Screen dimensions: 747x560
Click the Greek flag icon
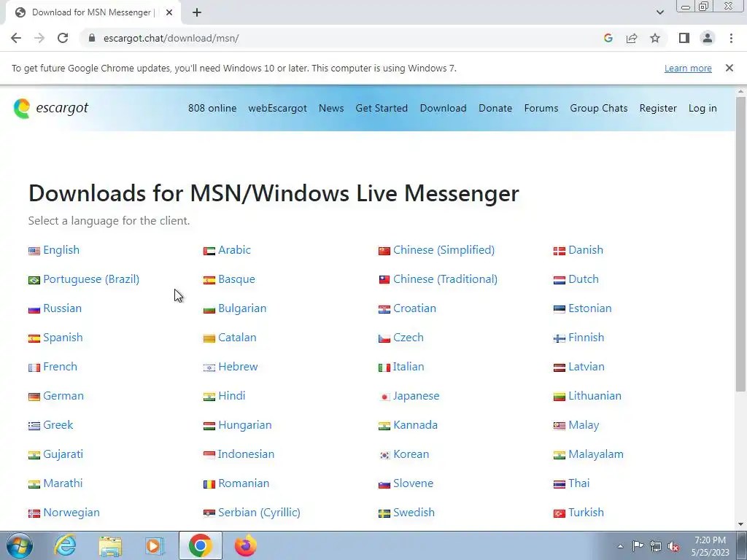[x=34, y=426]
